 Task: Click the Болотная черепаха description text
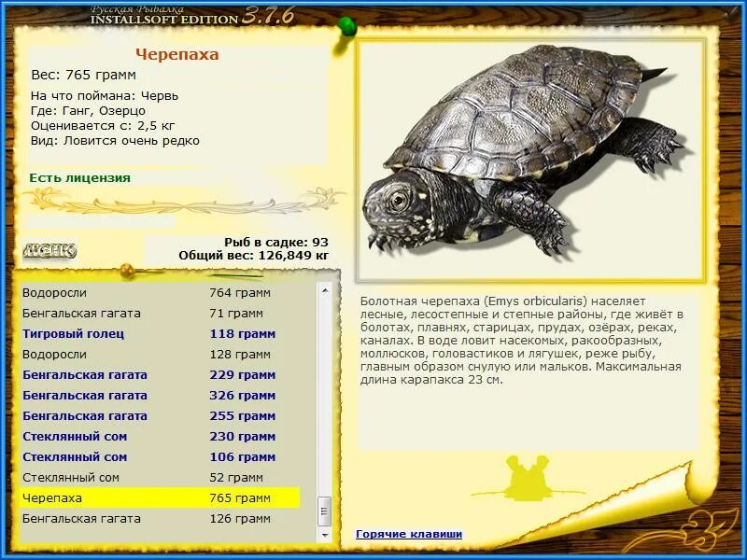(522, 341)
